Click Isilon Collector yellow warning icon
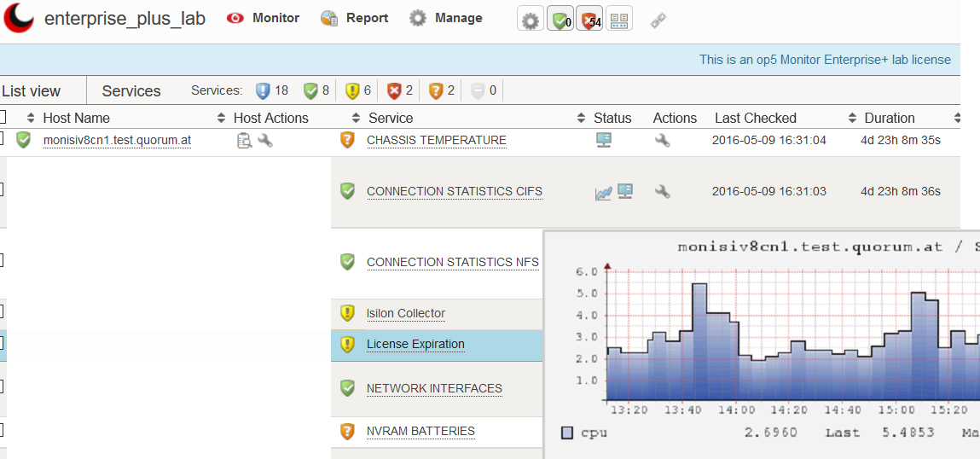The image size is (980, 459). coord(347,312)
